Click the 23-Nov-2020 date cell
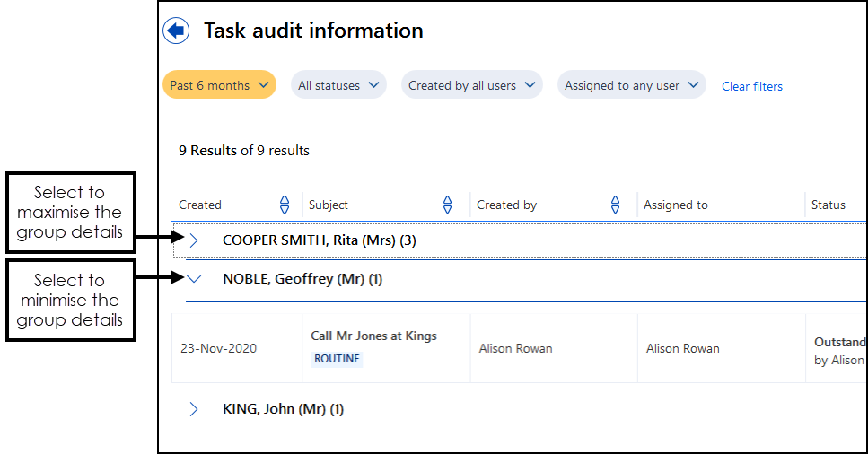 217,348
